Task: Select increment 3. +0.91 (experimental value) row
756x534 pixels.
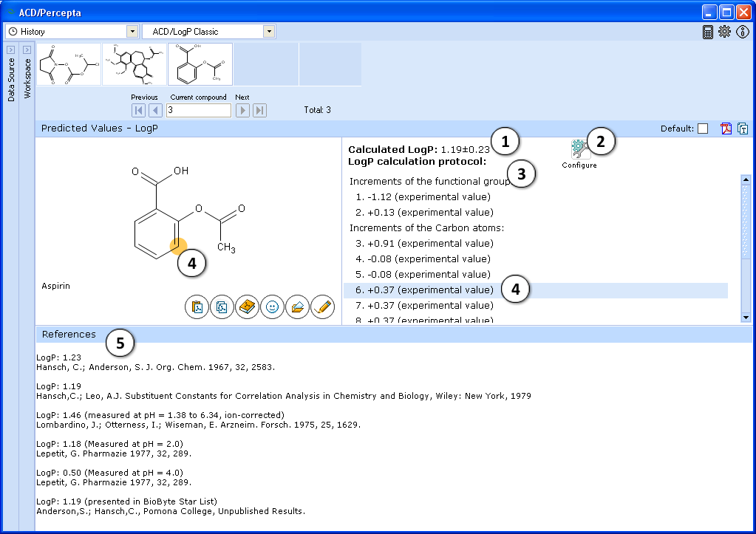Action: [x=430, y=243]
